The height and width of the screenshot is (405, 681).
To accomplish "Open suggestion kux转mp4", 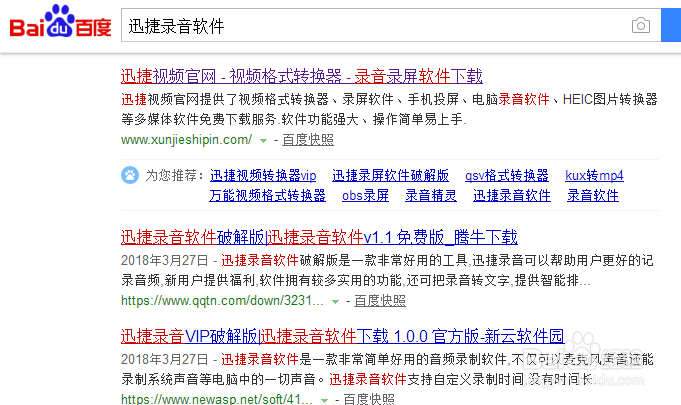I will click(594, 175).
